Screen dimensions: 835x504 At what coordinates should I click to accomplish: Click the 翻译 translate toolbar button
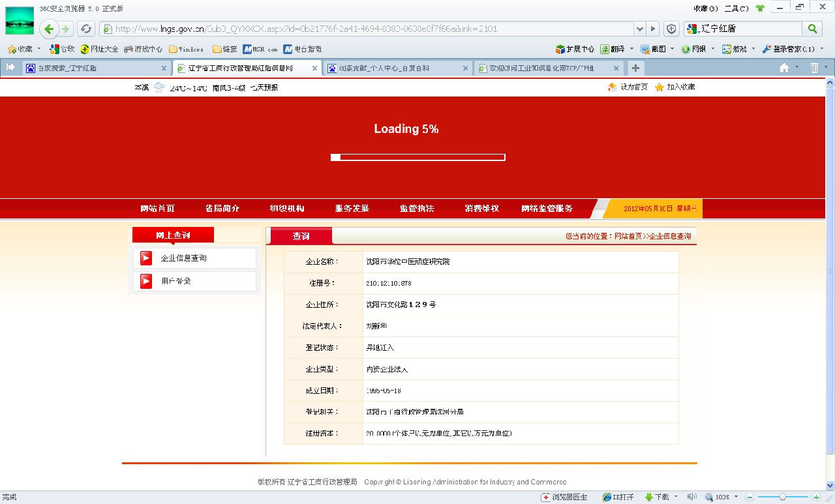[x=613, y=49]
